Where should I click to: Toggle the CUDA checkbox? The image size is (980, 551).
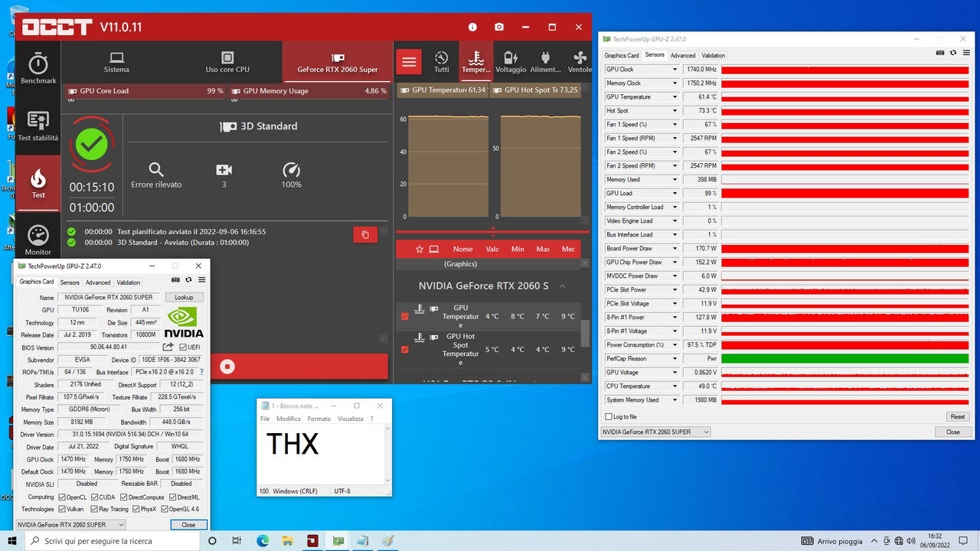coord(94,497)
